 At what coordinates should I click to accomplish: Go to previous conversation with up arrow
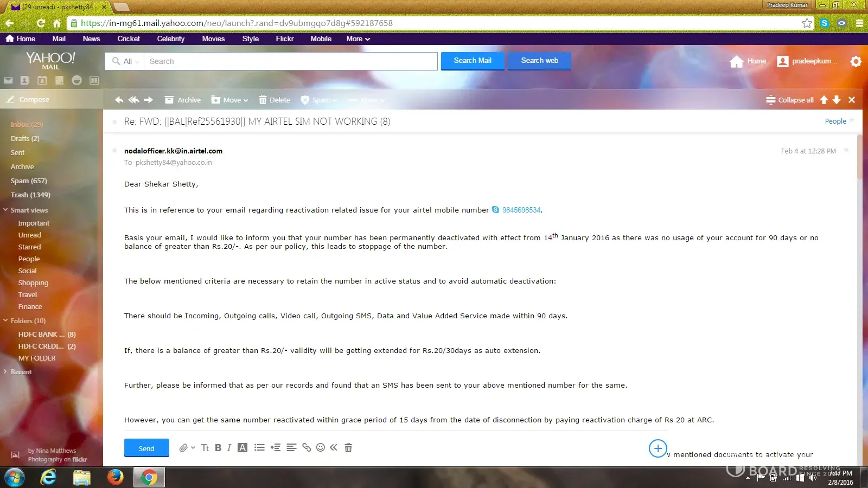coord(824,100)
